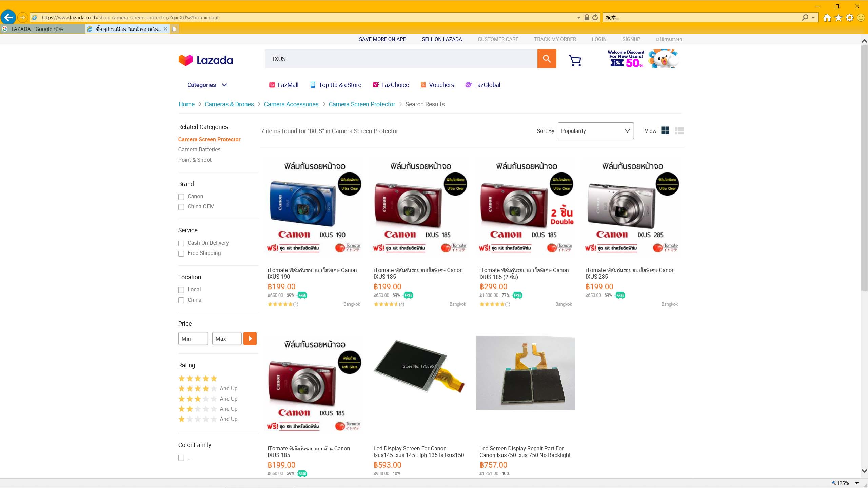Apply price range with orange arrow button
The height and width of the screenshot is (488, 868).
250,338
